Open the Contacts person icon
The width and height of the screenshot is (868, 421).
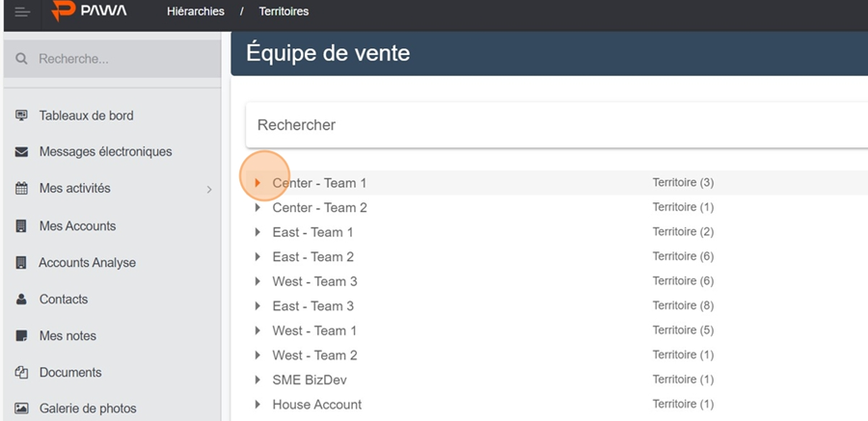21,300
